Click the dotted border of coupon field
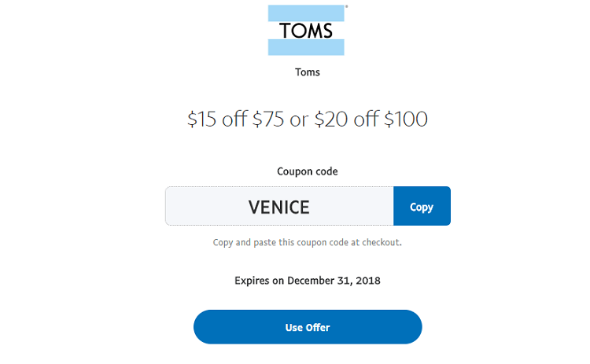The height and width of the screenshot is (364, 590). click(279, 187)
